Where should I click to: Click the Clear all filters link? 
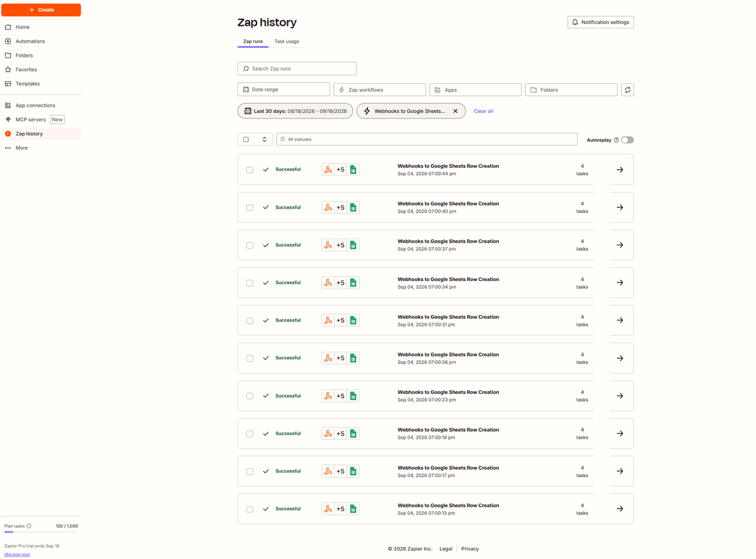pos(483,111)
